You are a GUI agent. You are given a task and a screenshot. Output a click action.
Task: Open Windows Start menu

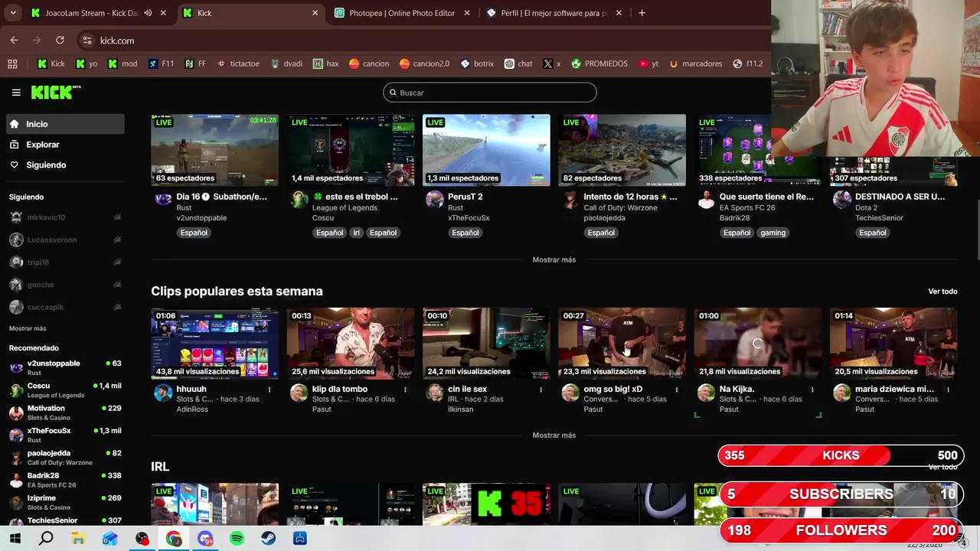coord(15,539)
